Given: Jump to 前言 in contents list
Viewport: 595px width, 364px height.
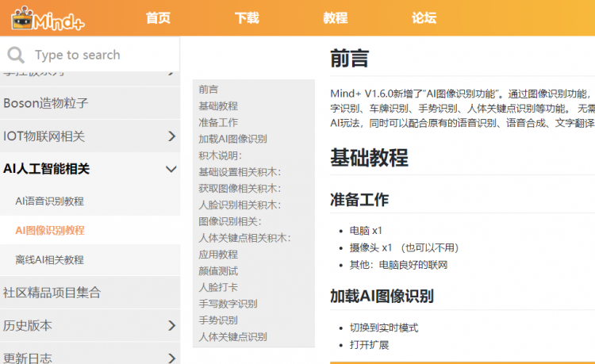Looking at the screenshot, I should pyautogui.click(x=209, y=90).
